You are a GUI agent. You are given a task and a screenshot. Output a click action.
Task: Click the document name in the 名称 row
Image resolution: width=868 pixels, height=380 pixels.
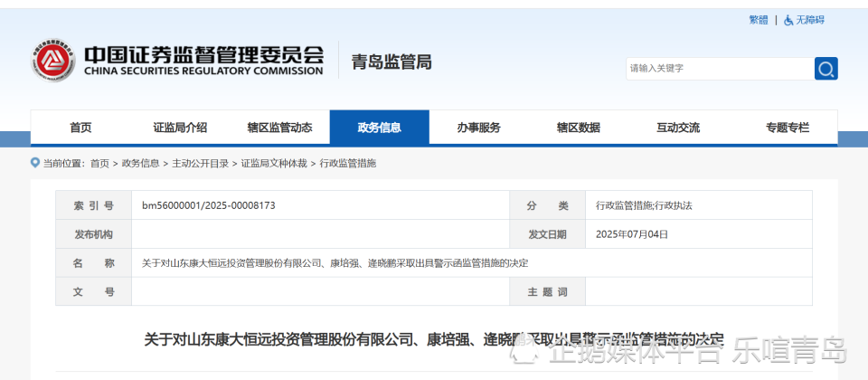click(335, 263)
